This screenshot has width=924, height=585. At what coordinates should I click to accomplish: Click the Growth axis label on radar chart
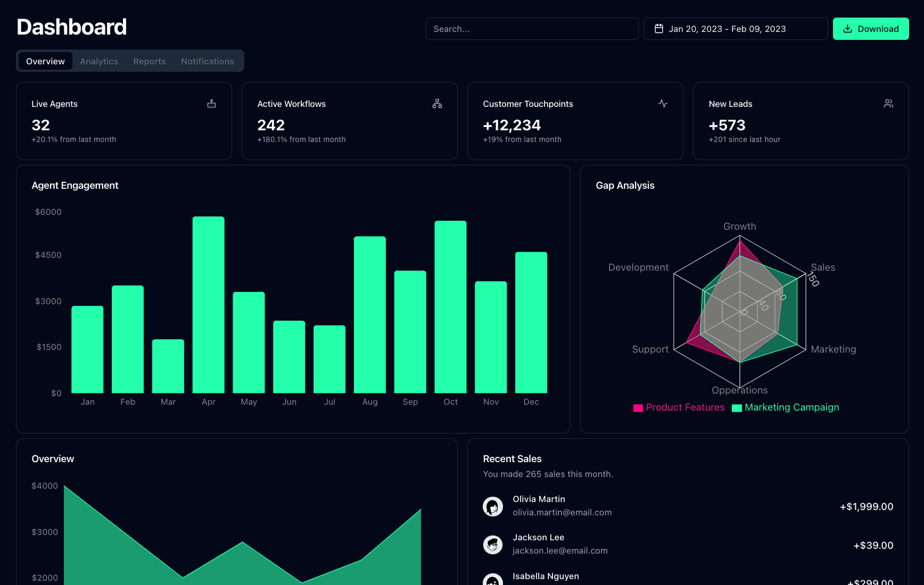click(x=740, y=227)
